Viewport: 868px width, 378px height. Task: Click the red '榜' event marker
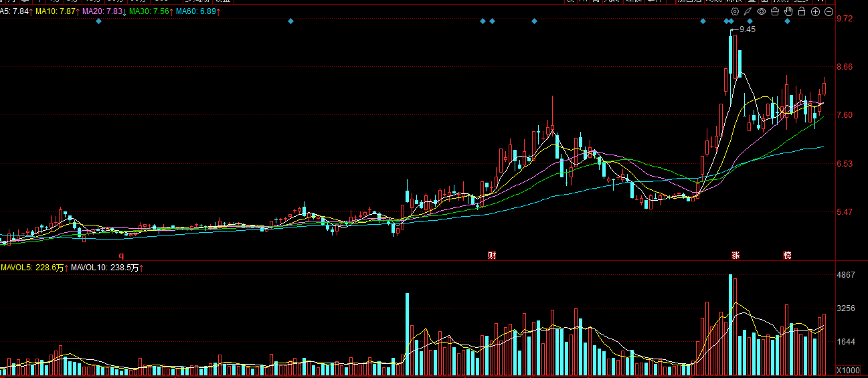(788, 255)
